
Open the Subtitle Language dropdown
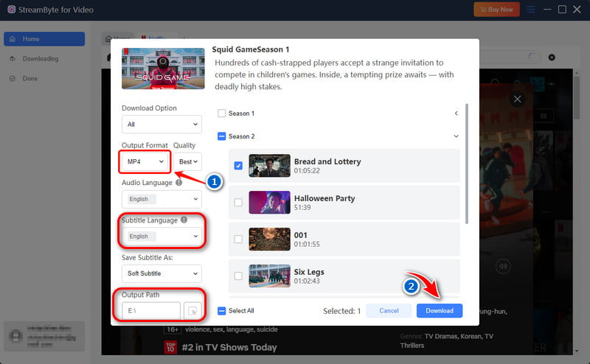pos(162,236)
